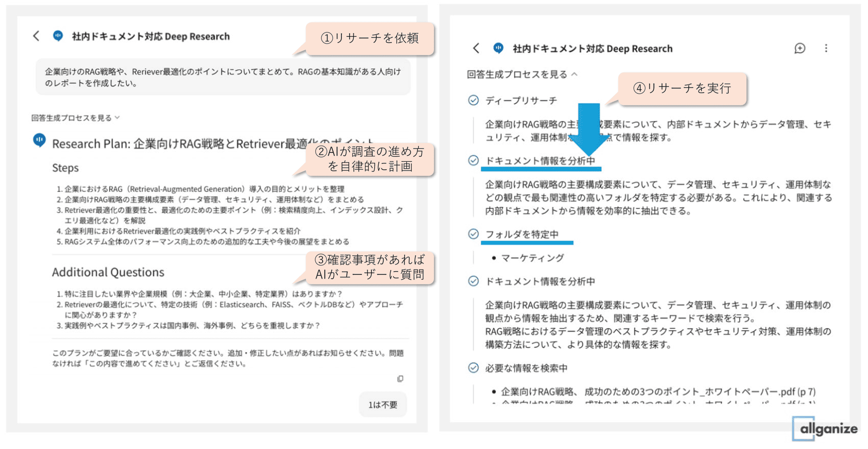Click the bot avatar in left header
The height and width of the screenshot is (449, 868).
click(58, 36)
